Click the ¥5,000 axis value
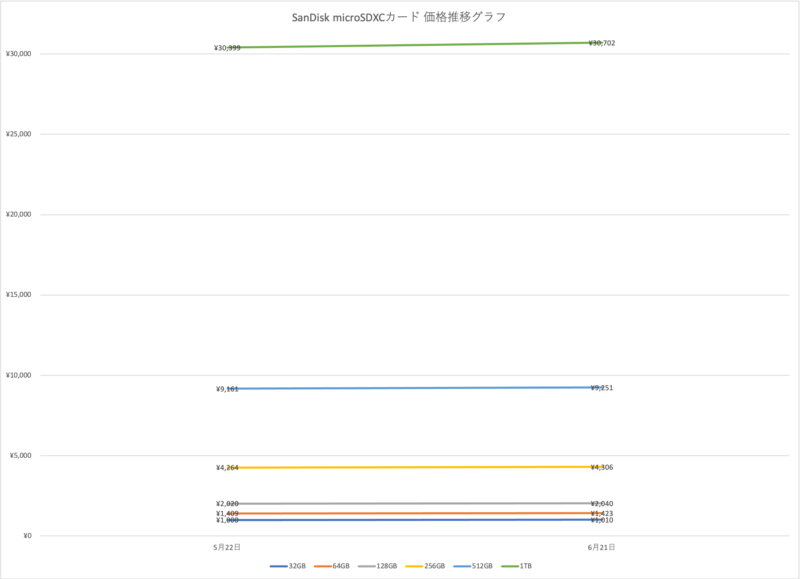800x579 pixels. [x=20, y=456]
